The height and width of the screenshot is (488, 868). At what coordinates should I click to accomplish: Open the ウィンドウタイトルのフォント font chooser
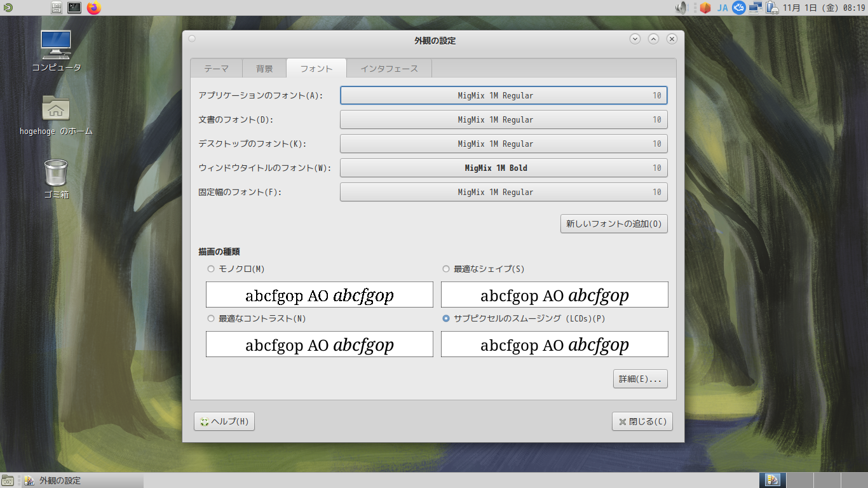pyautogui.click(x=504, y=168)
